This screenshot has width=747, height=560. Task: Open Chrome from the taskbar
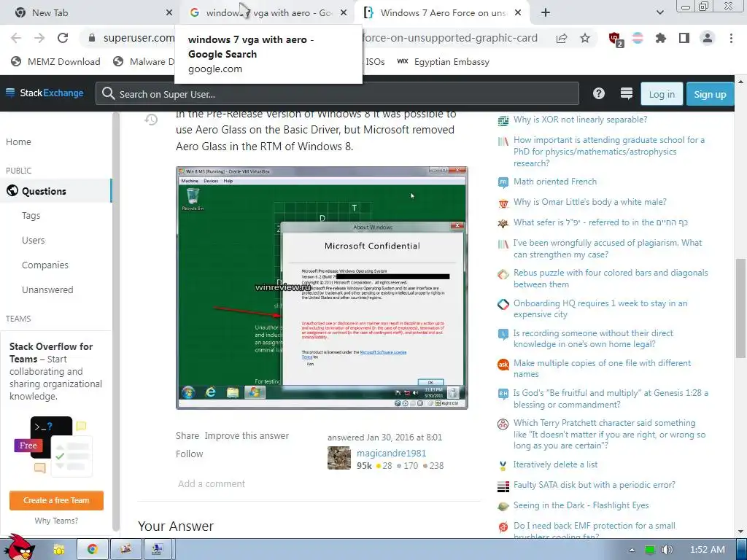point(92,549)
